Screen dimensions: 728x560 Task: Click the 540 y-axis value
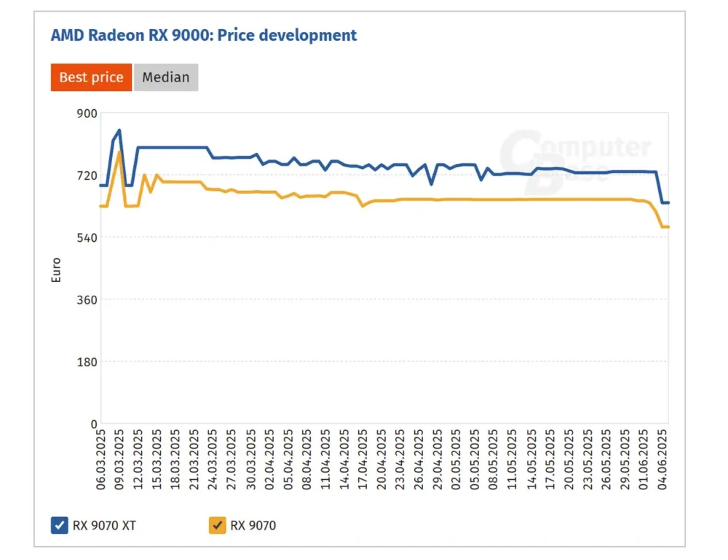[87, 238]
